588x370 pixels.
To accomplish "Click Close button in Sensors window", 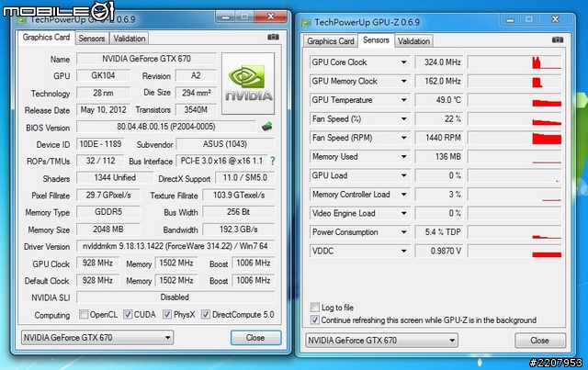I will coord(540,341).
